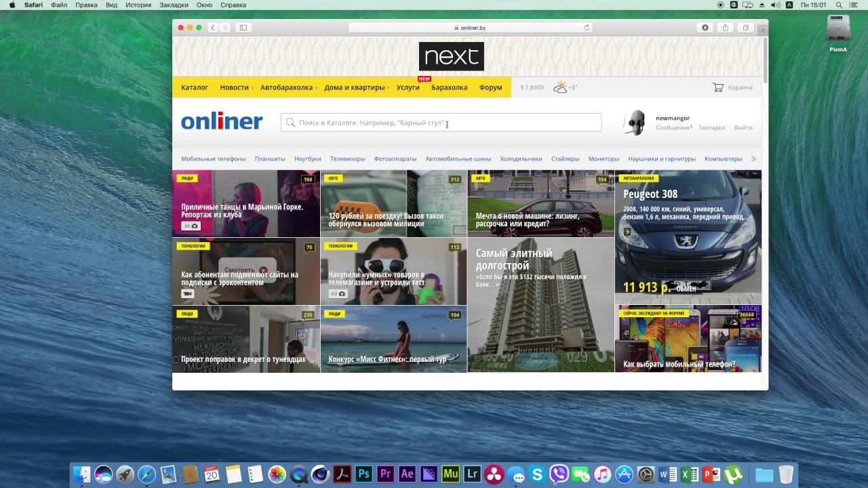The image size is (868, 488).
Task: Launch Premiere Pro from the Dock
Action: pos(385,474)
